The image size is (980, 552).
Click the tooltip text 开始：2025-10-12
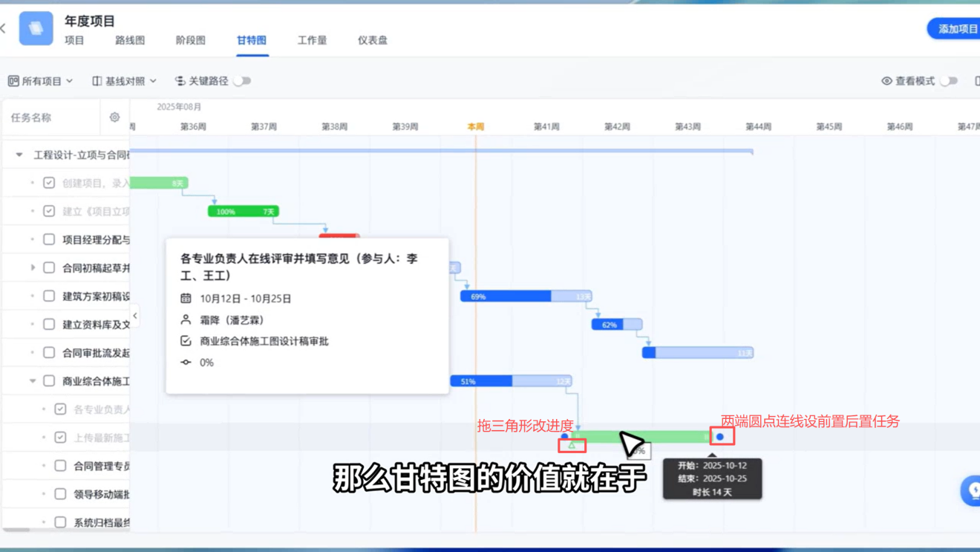pyautogui.click(x=712, y=466)
